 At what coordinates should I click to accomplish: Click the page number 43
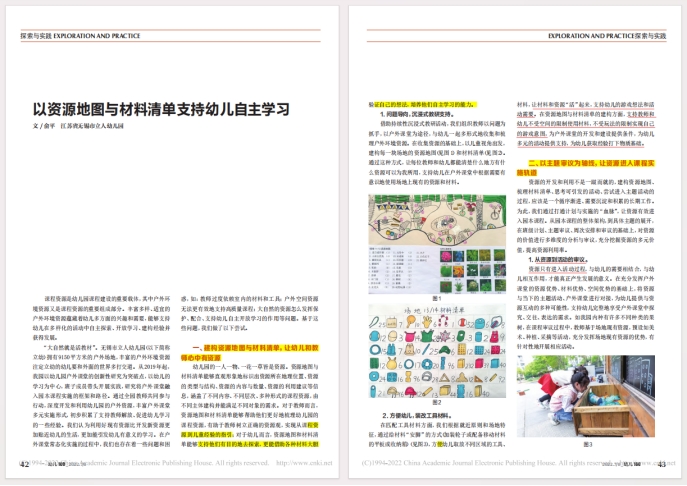click(662, 464)
